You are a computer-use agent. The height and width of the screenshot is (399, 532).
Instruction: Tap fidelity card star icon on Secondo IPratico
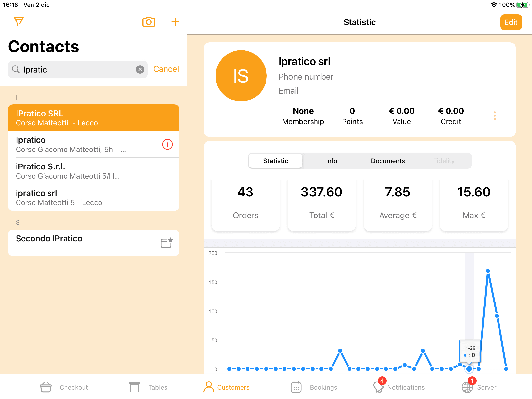(x=166, y=243)
